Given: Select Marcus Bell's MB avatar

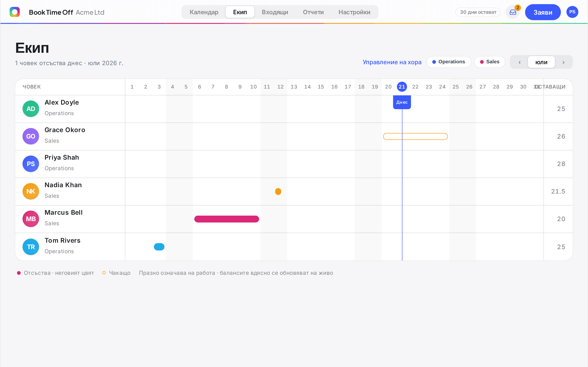Looking at the screenshot, I should tap(31, 219).
